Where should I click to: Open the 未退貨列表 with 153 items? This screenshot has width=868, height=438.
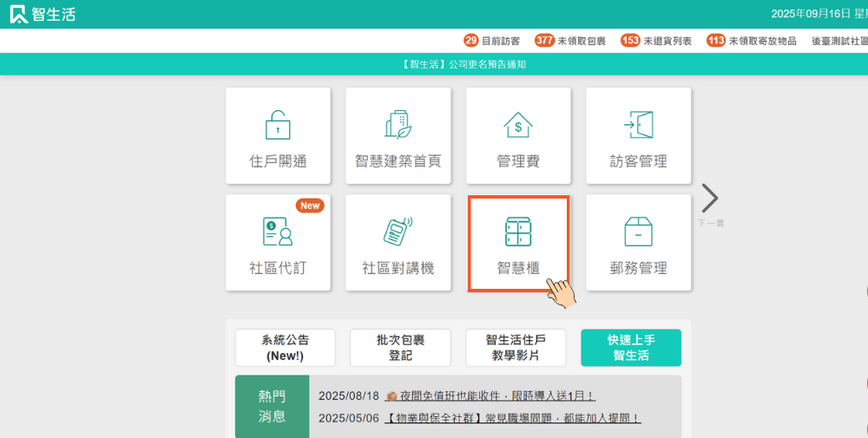pos(656,41)
